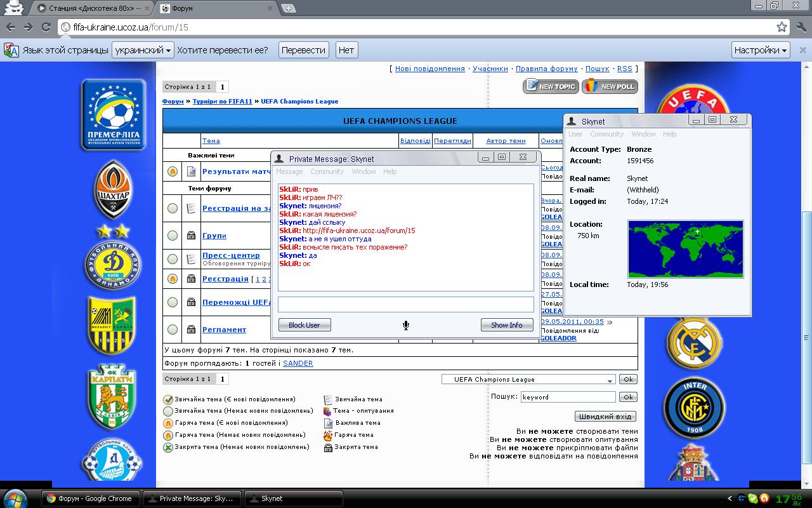Switch to the Skynet taskbar window button
This screenshot has width=812, height=508.
293,498
